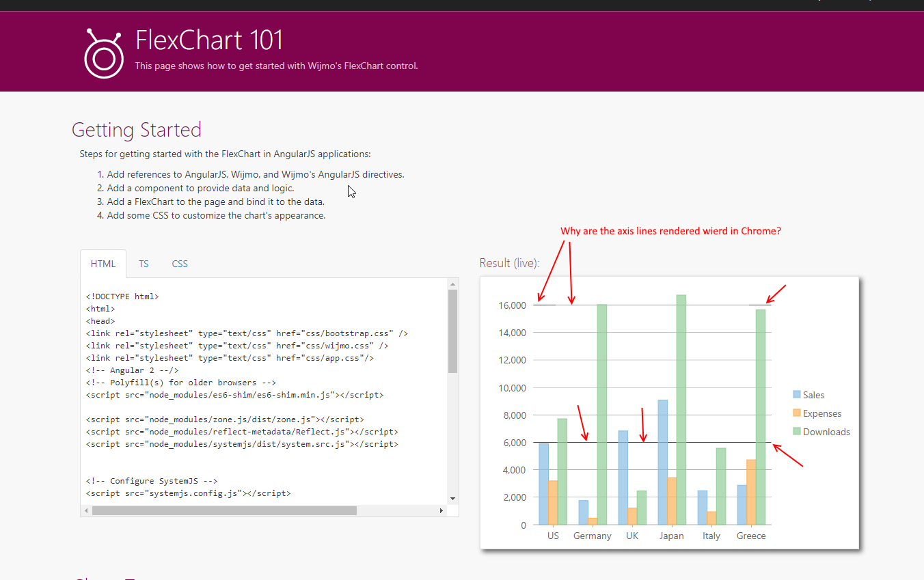Screen dimensions: 924x580
Task: Click the Getting Started heading
Action: pos(137,129)
